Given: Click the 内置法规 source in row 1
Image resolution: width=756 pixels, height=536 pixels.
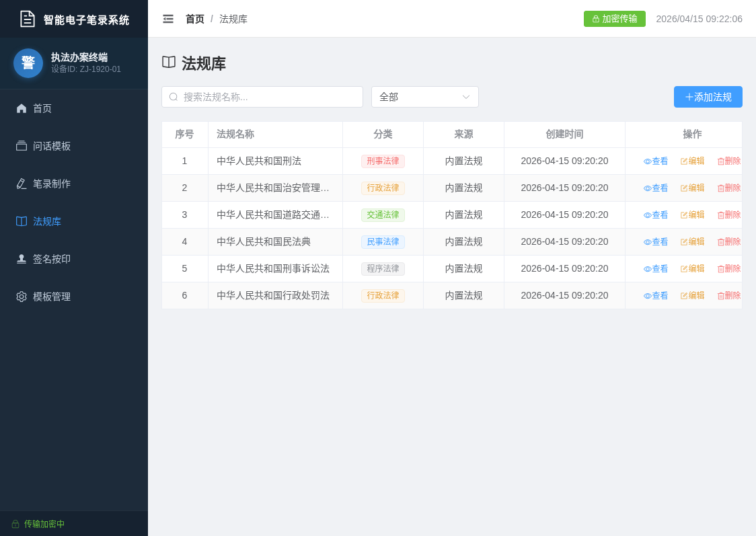Looking at the screenshot, I should pyautogui.click(x=464, y=161).
